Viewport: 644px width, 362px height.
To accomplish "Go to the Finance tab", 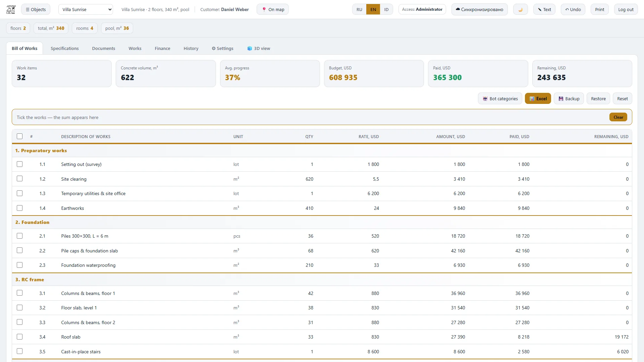I will pyautogui.click(x=162, y=48).
